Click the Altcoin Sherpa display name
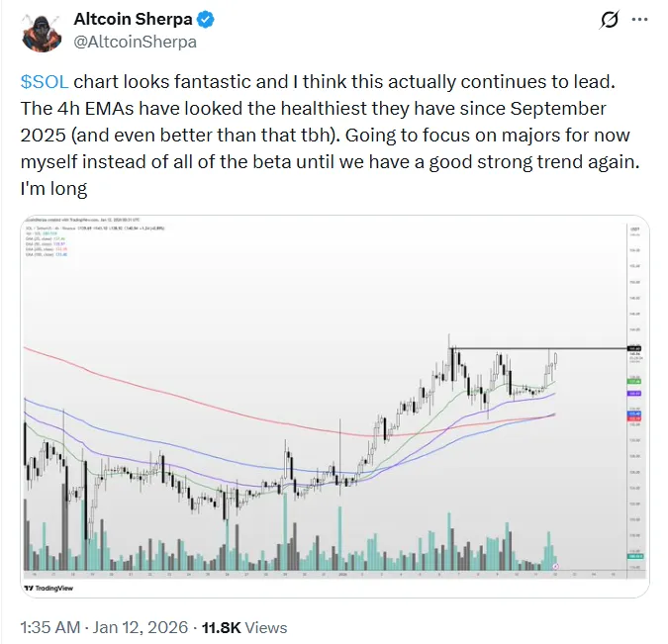Viewport: 668px width, 644px height. 138,21
